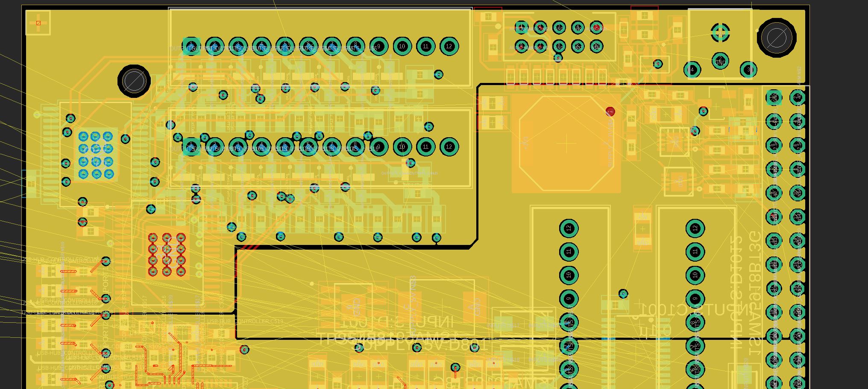Select pad 4 of the jack connector
Image resolution: width=868 pixels, height=389 pixels.
tap(692, 69)
